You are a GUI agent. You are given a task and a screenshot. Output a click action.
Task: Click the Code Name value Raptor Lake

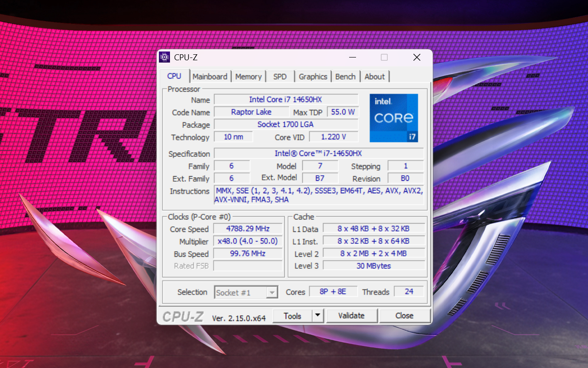pos(251,112)
